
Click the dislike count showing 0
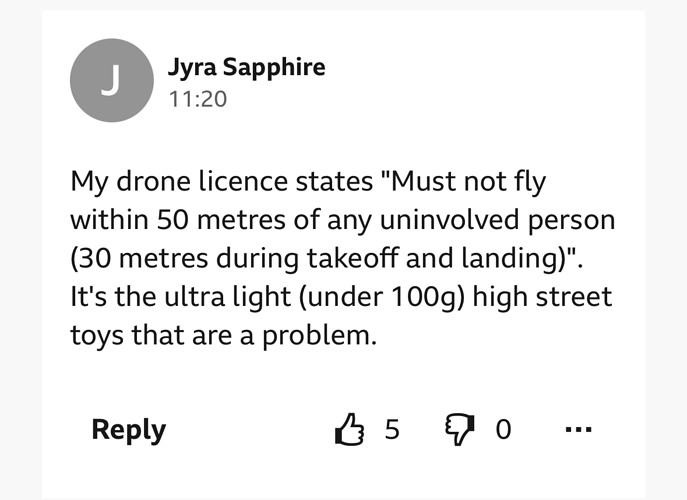[503, 429]
